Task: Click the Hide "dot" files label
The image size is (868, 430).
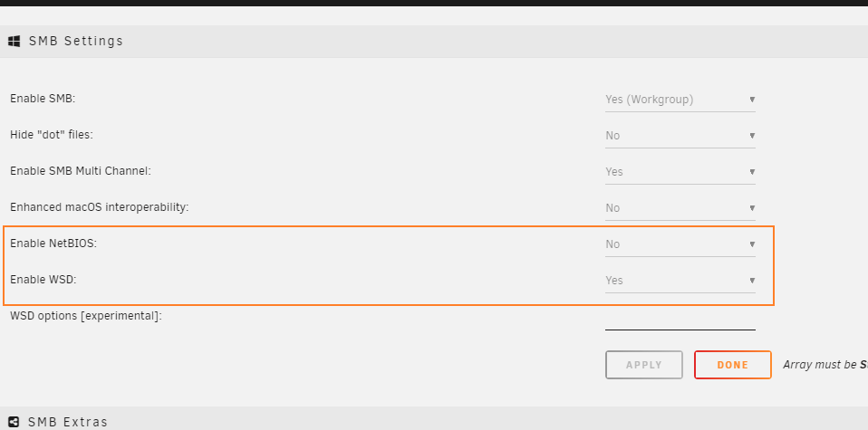Action: tap(52, 135)
